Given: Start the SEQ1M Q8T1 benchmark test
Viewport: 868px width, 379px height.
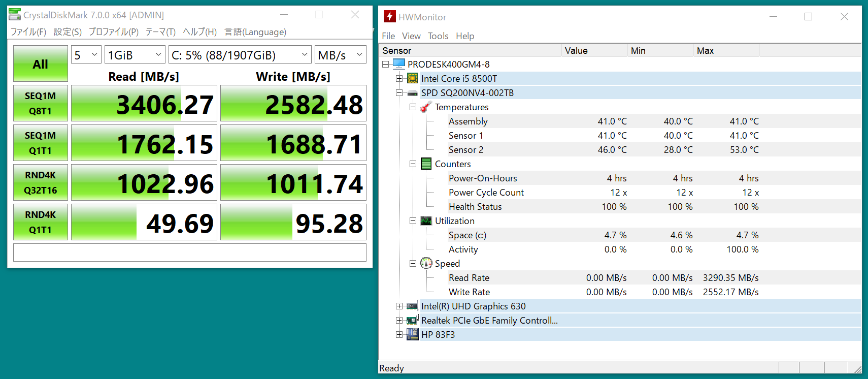Looking at the screenshot, I should point(41,103).
